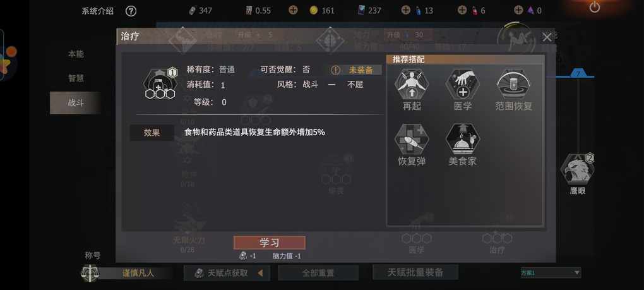Open the 方案1 scheme dropdown
644x290 pixels.
(551, 273)
